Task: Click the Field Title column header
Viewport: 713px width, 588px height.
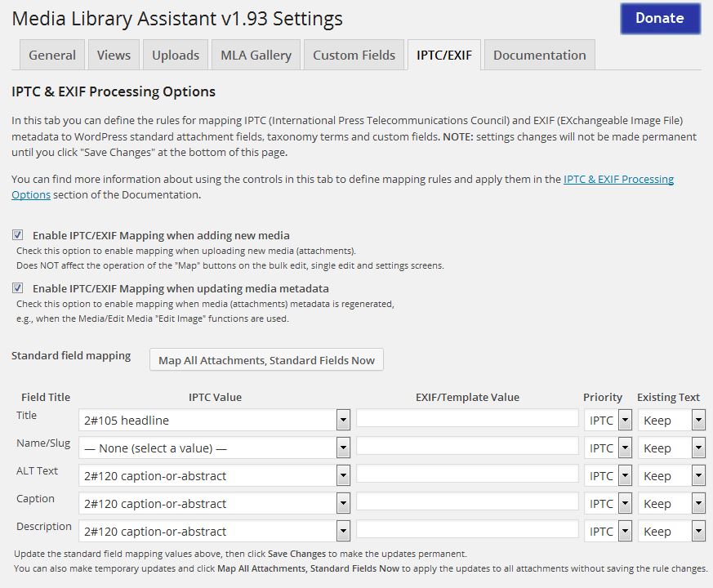Action: tap(46, 397)
